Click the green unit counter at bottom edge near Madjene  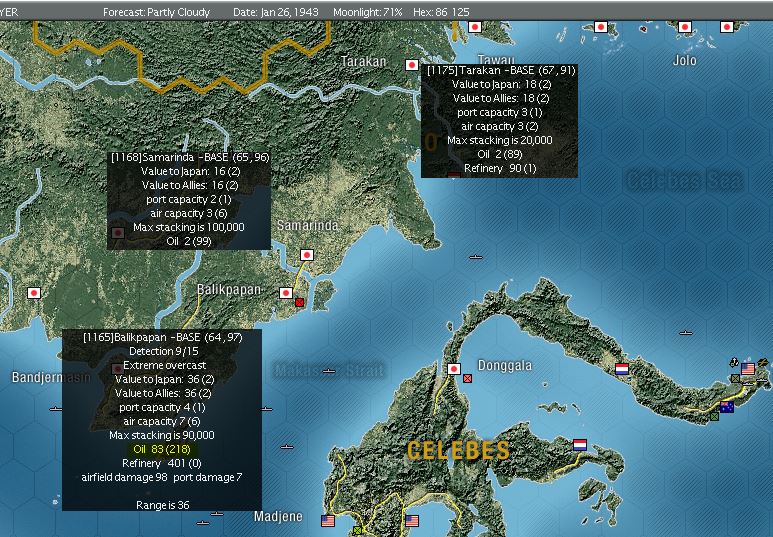[x=357, y=531]
